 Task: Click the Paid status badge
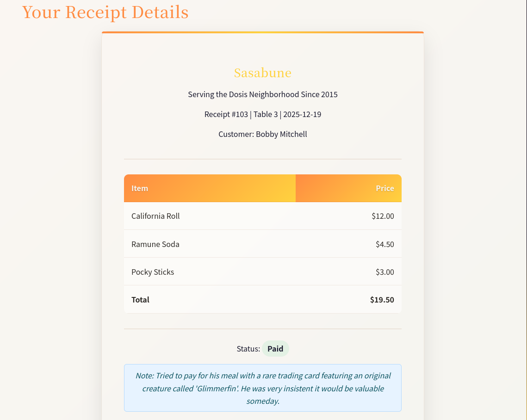click(275, 349)
